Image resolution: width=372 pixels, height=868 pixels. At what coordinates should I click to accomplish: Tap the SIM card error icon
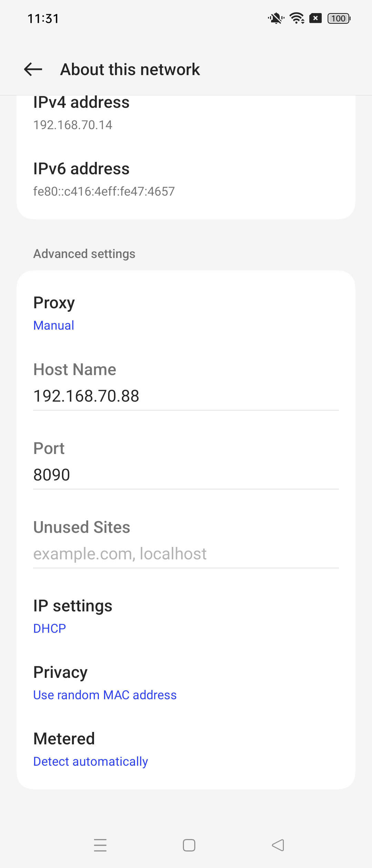[x=315, y=18]
